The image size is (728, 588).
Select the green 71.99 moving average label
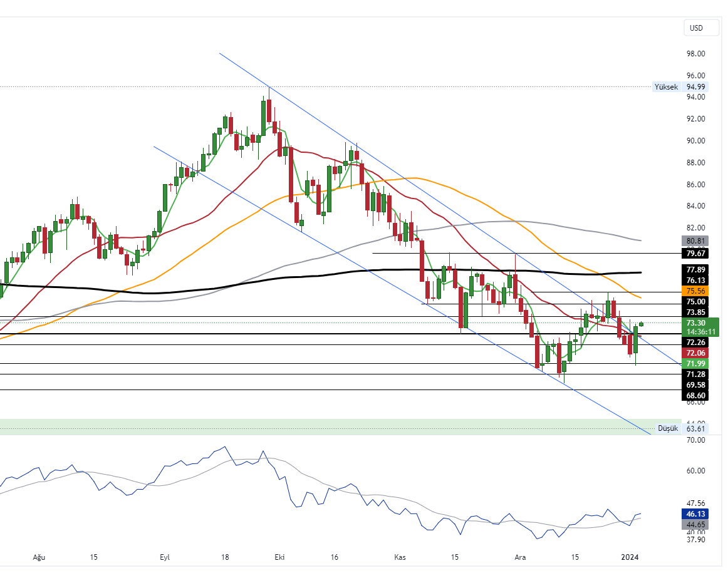pos(696,364)
